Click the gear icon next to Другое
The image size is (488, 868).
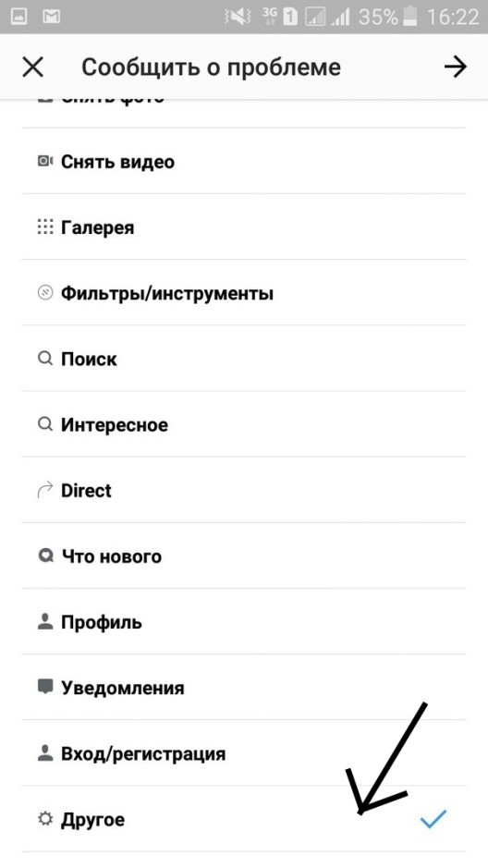44,819
